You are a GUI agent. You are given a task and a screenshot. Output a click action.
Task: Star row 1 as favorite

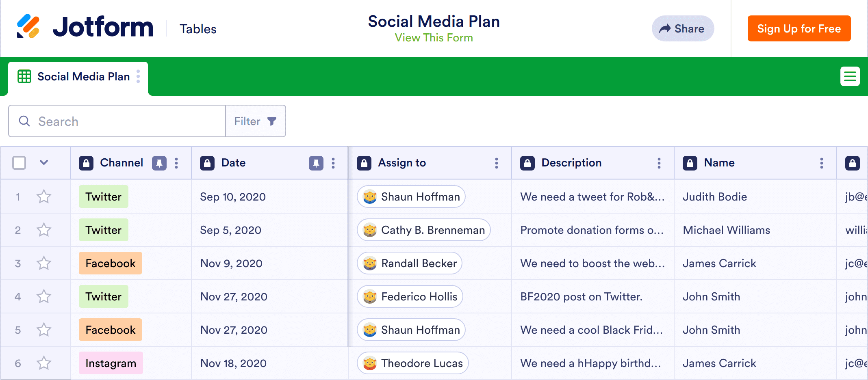44,197
